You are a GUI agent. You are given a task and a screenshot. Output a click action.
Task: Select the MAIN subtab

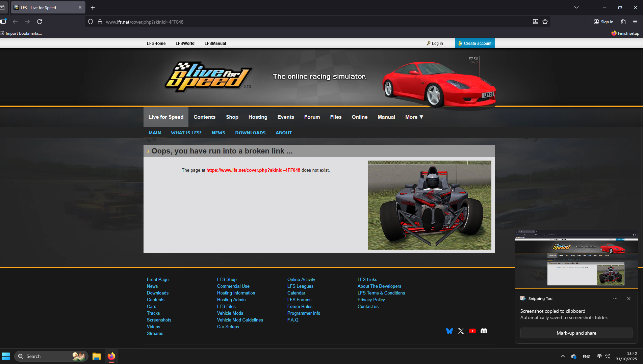click(x=155, y=133)
